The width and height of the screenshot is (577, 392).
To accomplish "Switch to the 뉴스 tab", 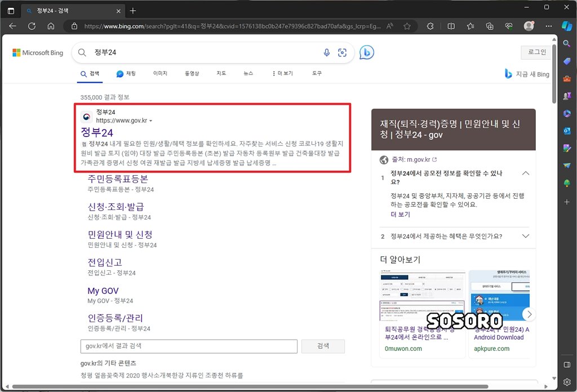I will pyautogui.click(x=248, y=74).
